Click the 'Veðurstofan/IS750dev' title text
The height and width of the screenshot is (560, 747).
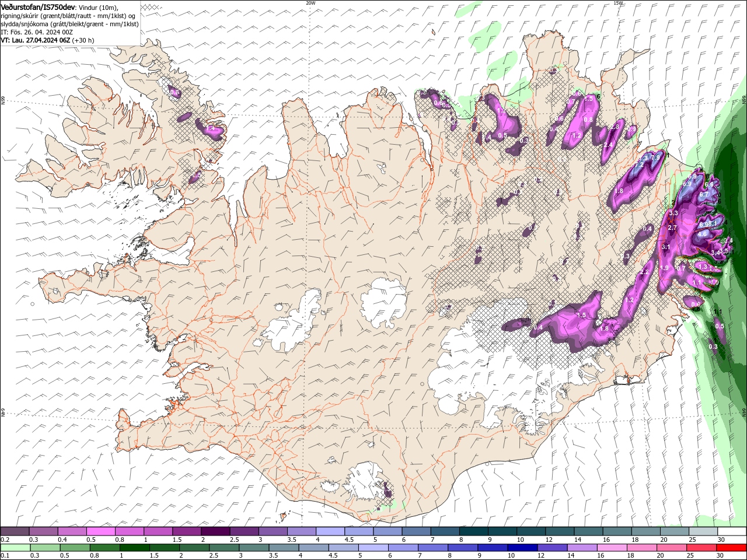point(38,7)
